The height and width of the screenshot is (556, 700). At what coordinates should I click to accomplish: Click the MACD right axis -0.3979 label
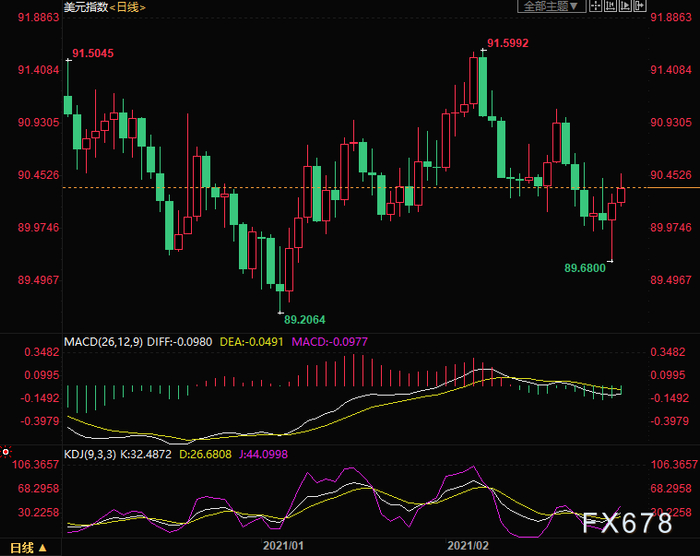point(670,421)
